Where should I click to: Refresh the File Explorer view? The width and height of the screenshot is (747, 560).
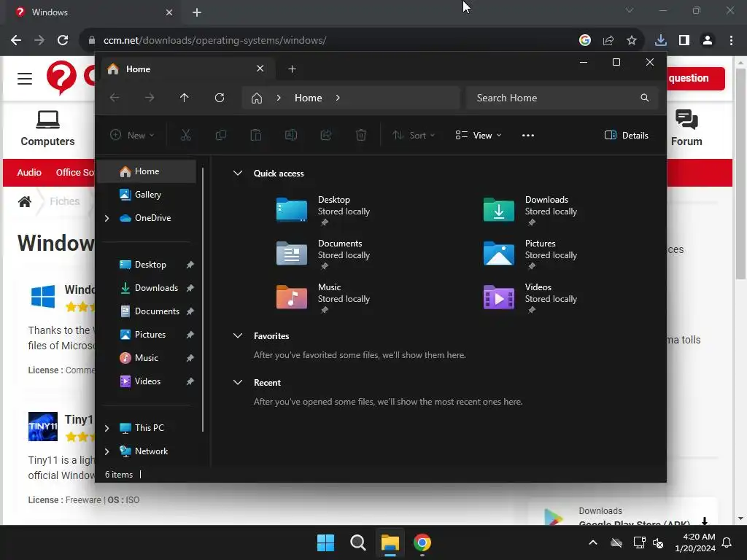[x=220, y=98]
